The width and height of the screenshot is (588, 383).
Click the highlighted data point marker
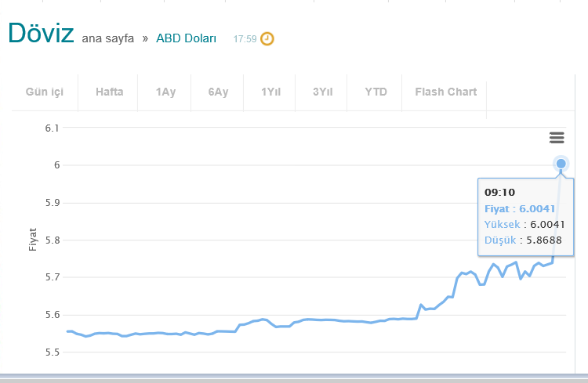561,164
